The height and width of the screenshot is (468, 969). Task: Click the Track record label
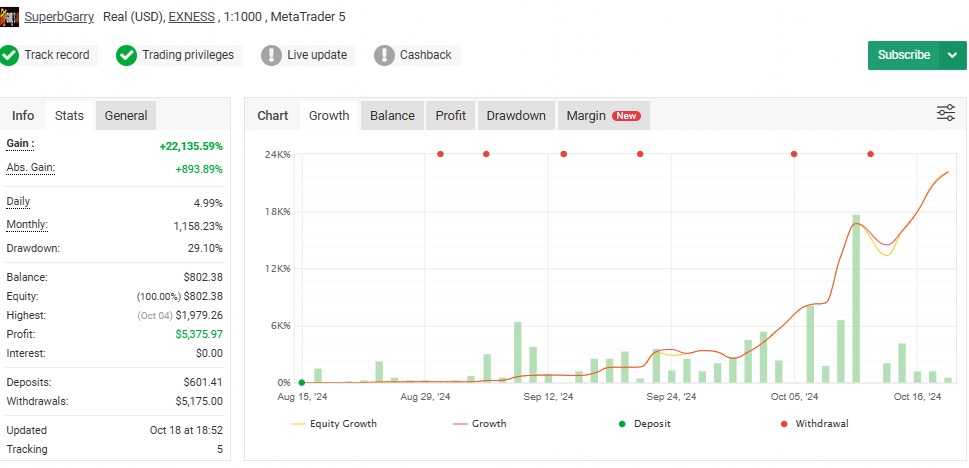[x=57, y=55]
